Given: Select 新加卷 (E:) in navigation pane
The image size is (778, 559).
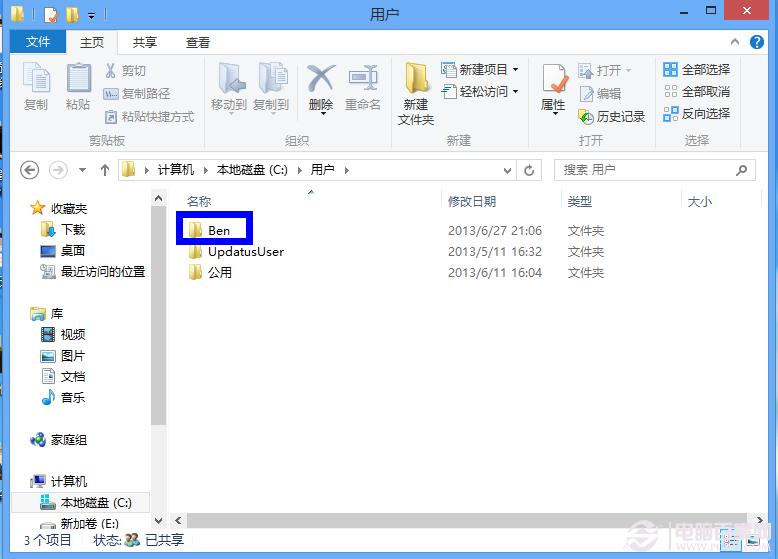Looking at the screenshot, I should click(79, 523).
